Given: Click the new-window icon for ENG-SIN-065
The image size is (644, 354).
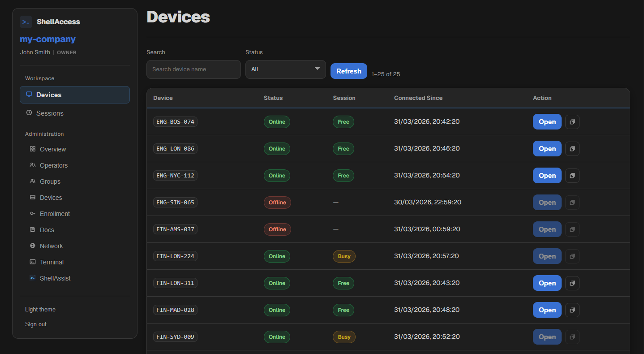Looking at the screenshot, I should [572, 203].
